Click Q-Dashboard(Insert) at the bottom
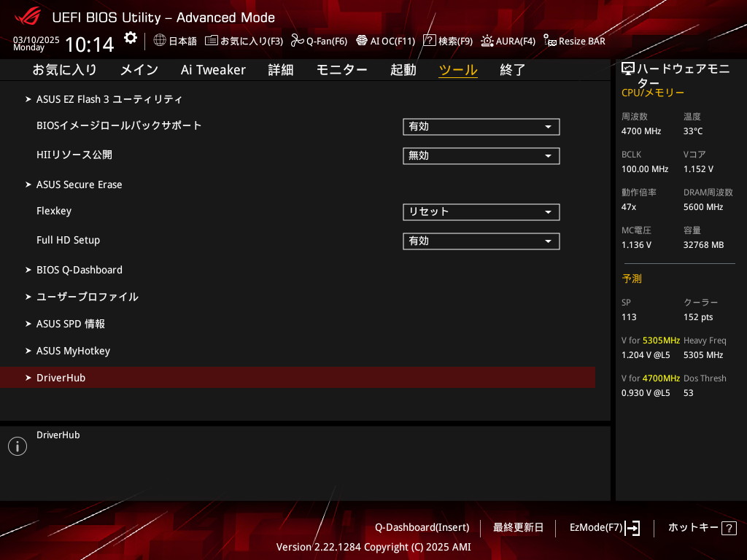747x560 pixels. [x=422, y=528]
